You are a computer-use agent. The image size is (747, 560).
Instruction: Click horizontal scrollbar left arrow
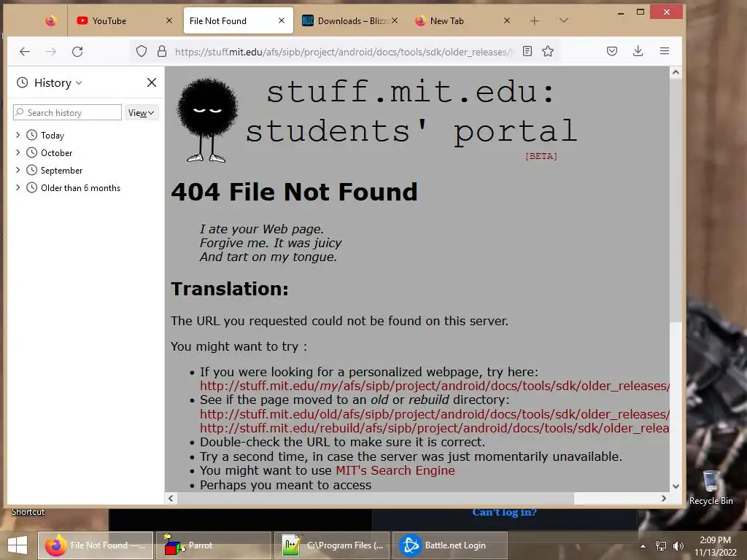pos(171,498)
